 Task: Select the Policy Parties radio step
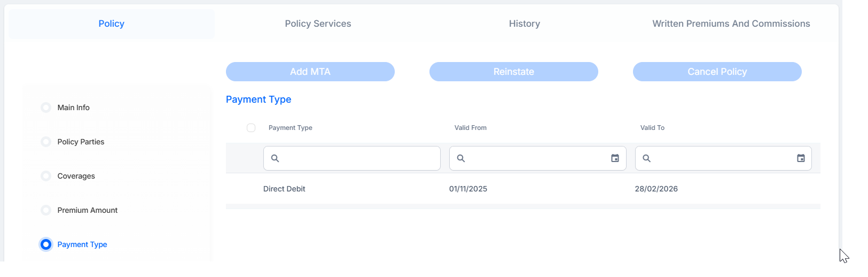46,142
